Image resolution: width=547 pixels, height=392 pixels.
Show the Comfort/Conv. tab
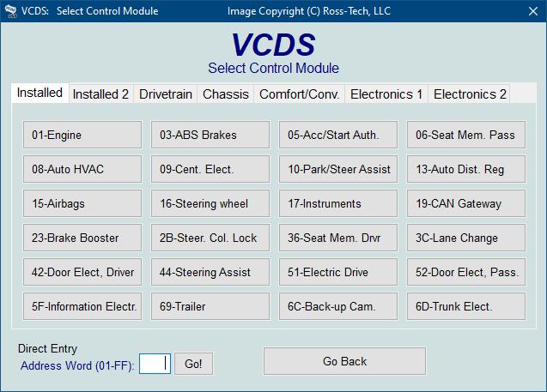pos(300,94)
